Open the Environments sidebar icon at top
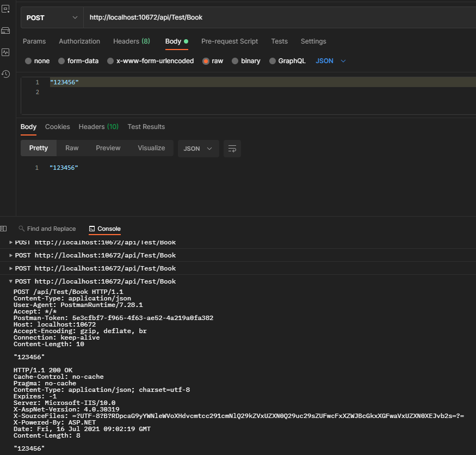Viewport: 476px width, 455px height. tap(5, 9)
